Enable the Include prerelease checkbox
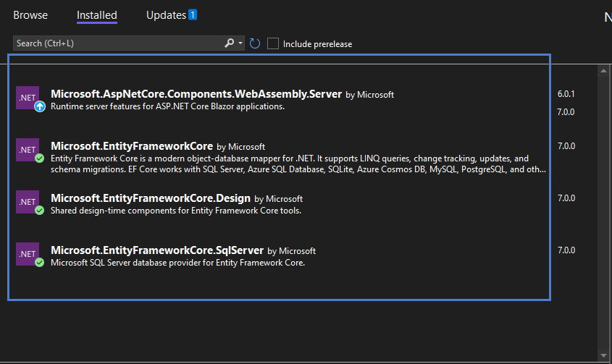The height and width of the screenshot is (364, 612). (273, 43)
